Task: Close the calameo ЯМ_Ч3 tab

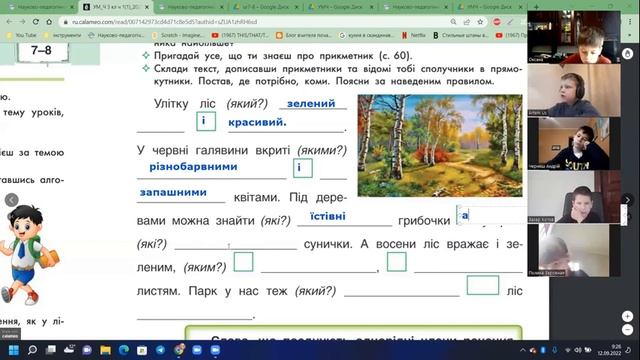Action: pyautogui.click(x=147, y=7)
